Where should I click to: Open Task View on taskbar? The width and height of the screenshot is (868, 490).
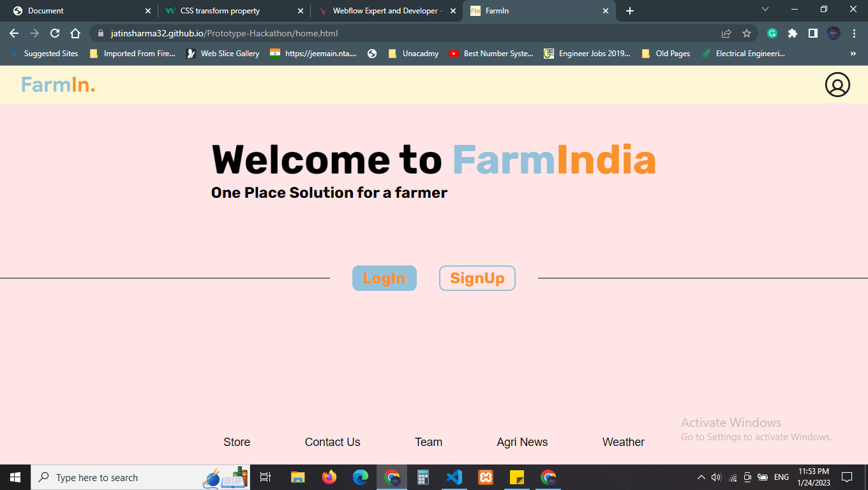[266, 477]
